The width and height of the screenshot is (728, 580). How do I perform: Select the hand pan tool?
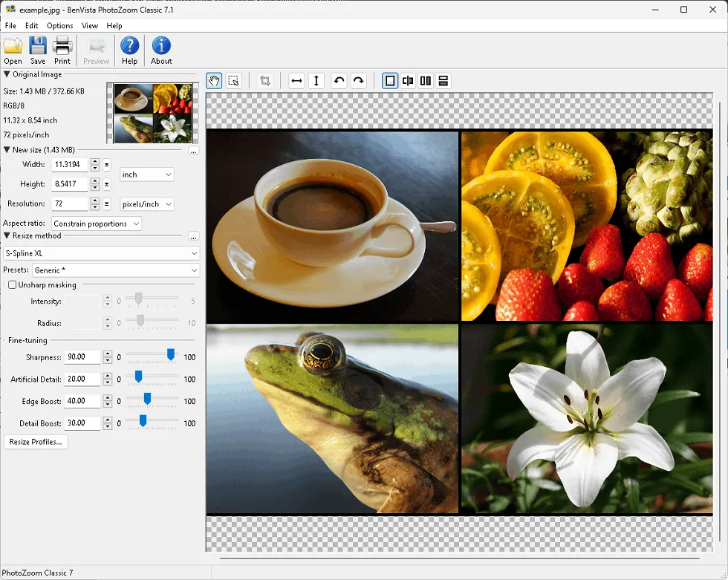[x=214, y=81]
